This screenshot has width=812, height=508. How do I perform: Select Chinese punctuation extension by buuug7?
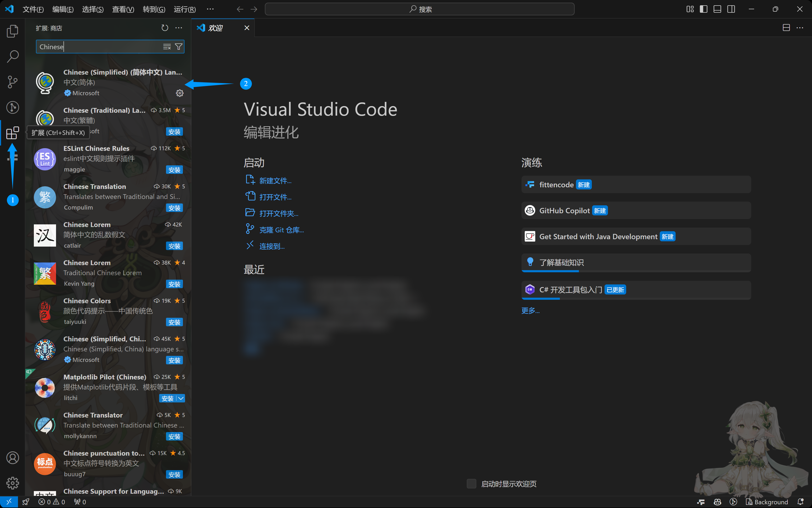click(108, 464)
